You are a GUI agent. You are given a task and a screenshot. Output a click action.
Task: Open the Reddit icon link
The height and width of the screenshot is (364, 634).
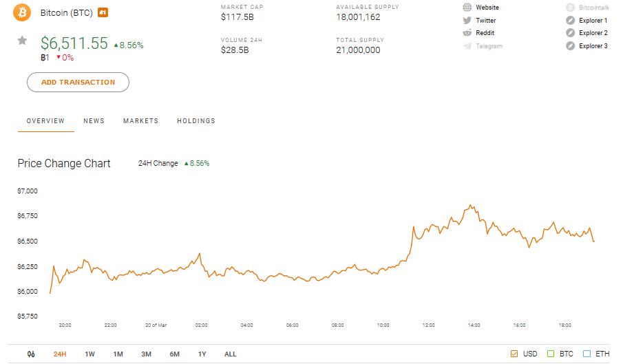[x=467, y=33]
